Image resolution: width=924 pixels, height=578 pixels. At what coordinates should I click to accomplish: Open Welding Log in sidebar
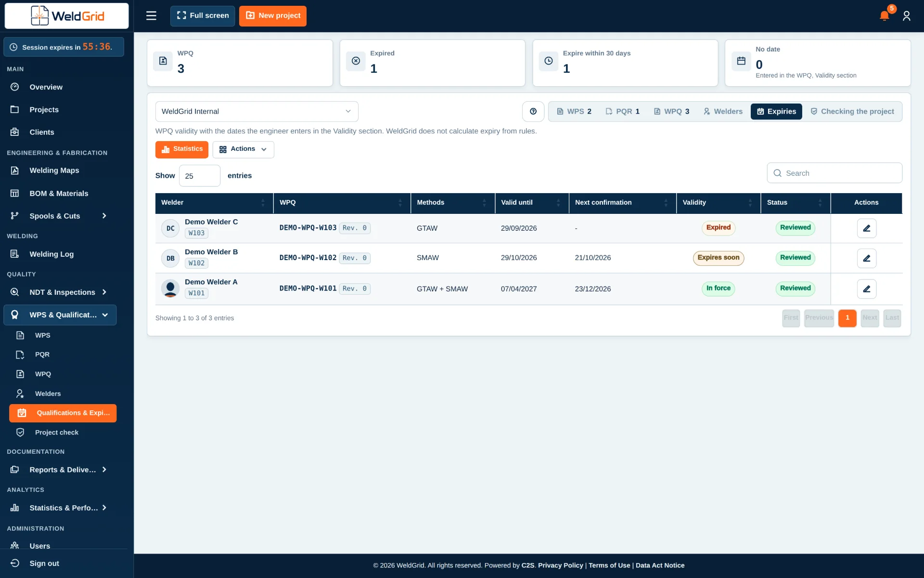coord(51,254)
